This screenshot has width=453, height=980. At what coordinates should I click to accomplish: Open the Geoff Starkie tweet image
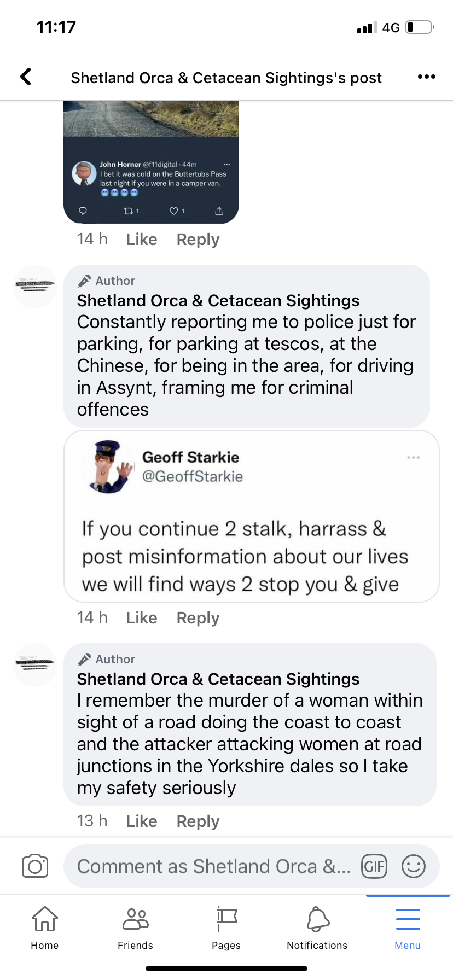(252, 517)
